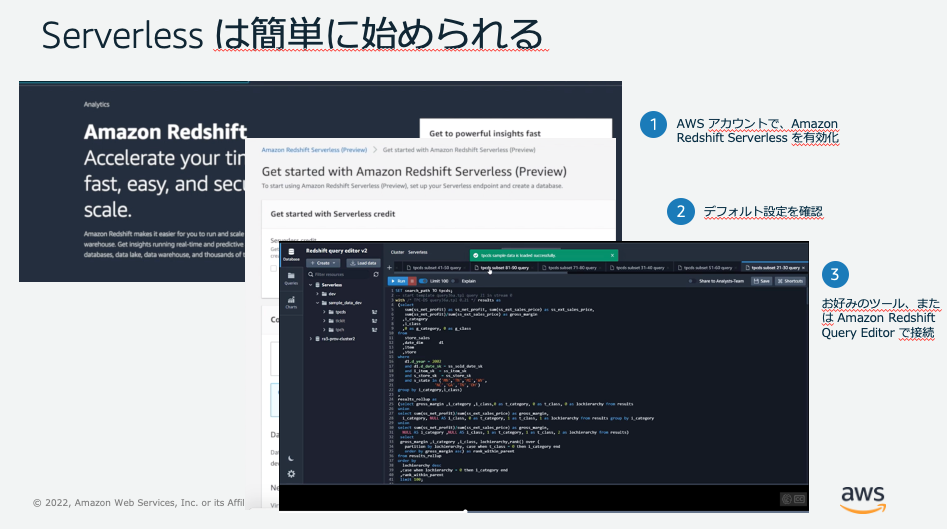Expand the tickit schema folder
This screenshot has height=529, width=947.
coord(324,321)
